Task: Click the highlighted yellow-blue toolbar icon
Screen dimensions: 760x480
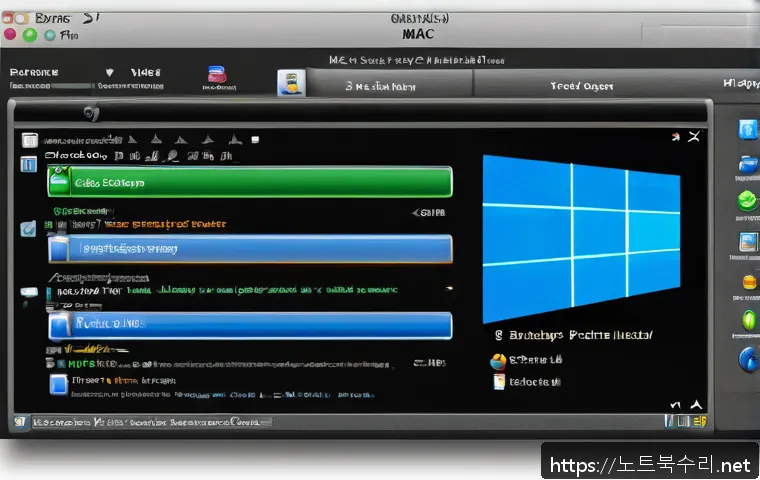Action: [289, 83]
